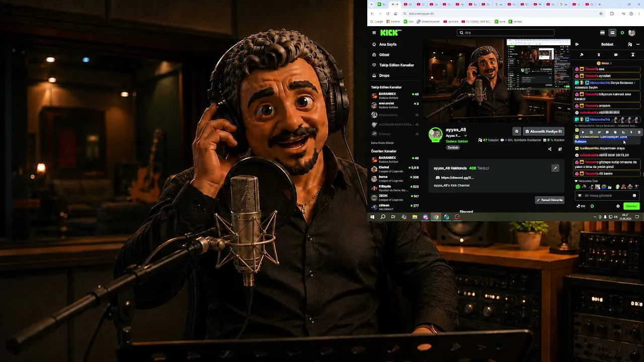Expand the Ayyas F... stream title chevron
644x362 pixels.
[465, 136]
